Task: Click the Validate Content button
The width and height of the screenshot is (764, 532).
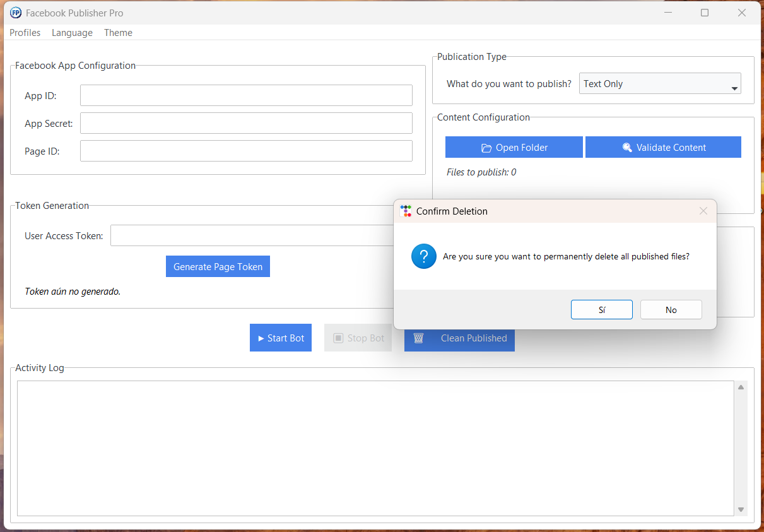Action: click(663, 147)
